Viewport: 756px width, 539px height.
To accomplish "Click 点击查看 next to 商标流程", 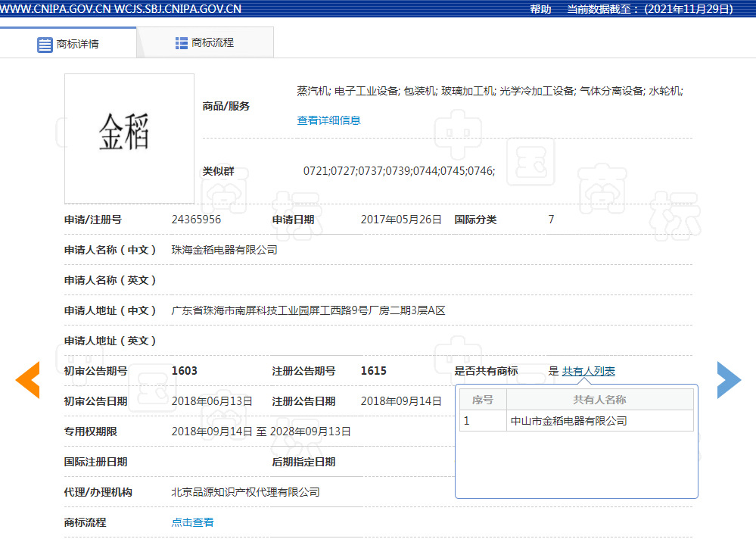I will pyautogui.click(x=192, y=522).
